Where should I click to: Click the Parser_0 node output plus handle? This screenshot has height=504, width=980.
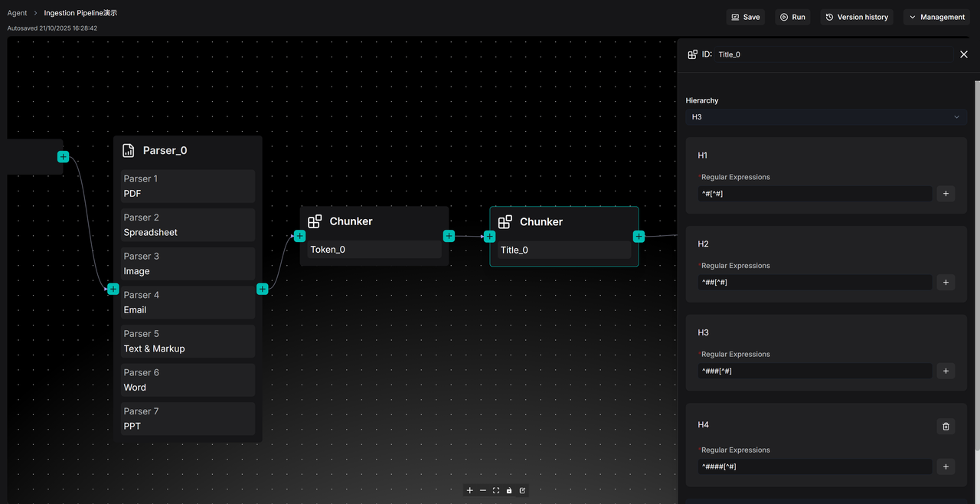coord(263,289)
